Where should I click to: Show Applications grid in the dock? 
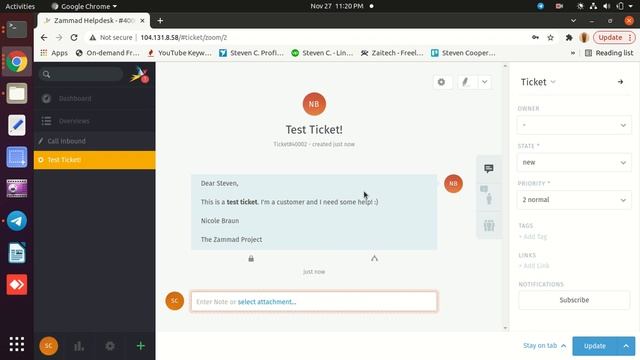[x=17, y=344]
